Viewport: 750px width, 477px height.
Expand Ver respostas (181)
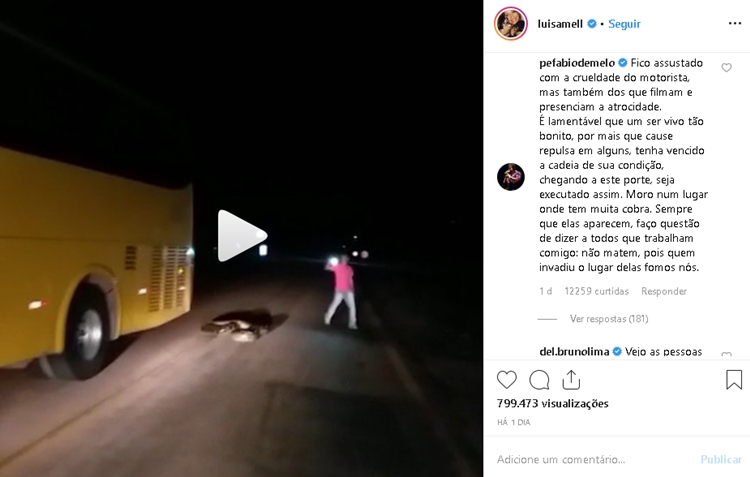click(608, 319)
